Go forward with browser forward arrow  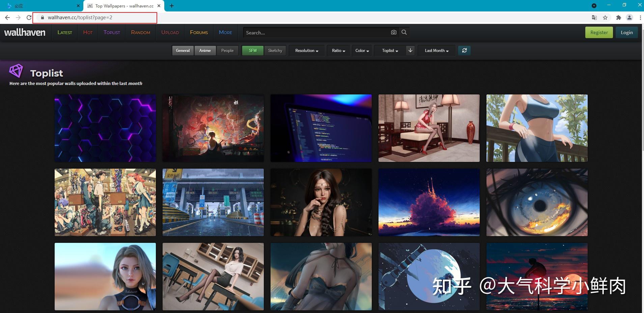point(18,18)
